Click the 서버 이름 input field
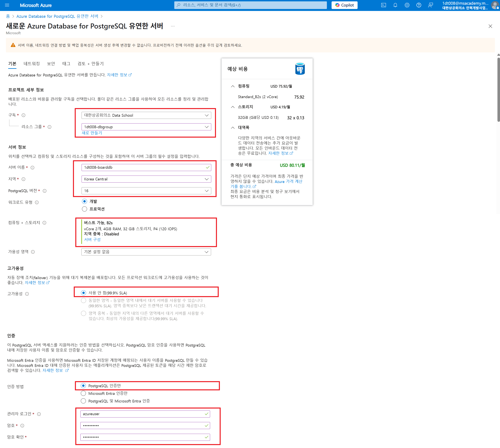This screenshot has width=500, height=448. (146, 167)
